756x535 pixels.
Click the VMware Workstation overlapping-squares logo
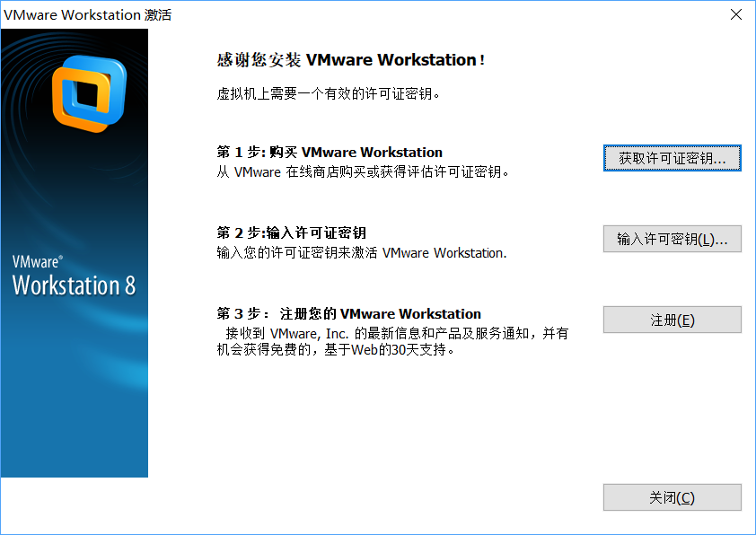coord(90,93)
